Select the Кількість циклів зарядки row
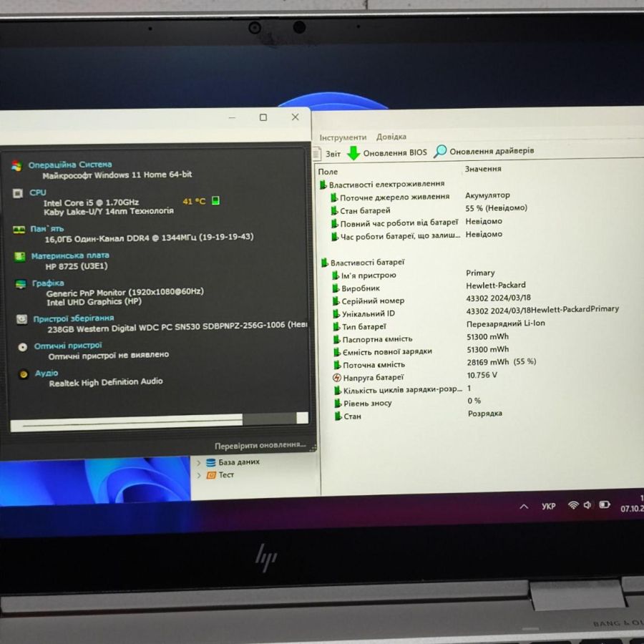This screenshot has height=644, width=644. click(404, 389)
